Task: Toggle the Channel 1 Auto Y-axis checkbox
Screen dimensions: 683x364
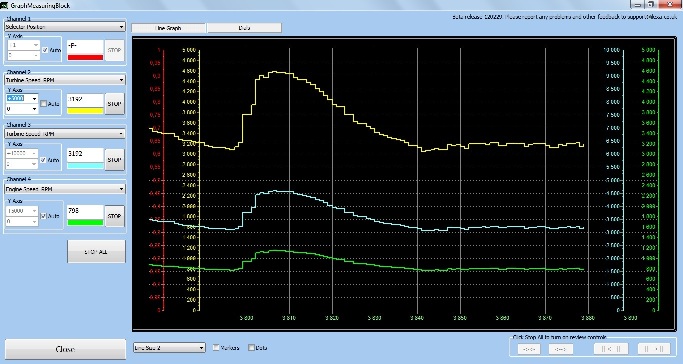Action: click(x=45, y=50)
